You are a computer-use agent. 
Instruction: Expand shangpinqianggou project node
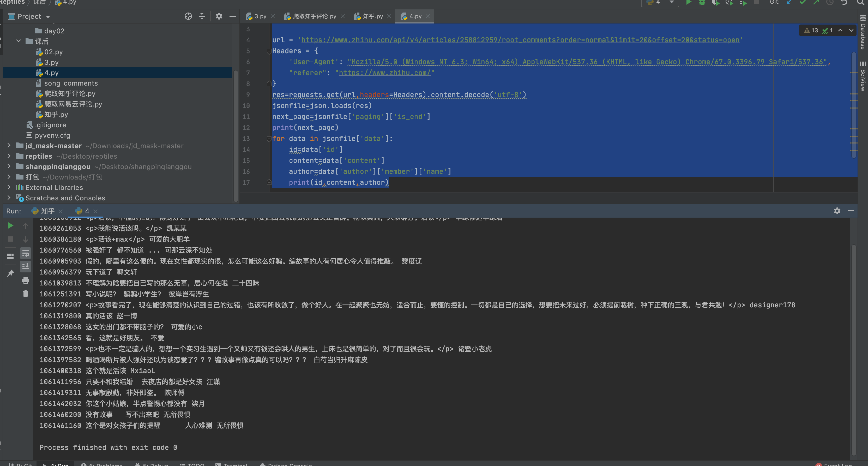point(9,166)
